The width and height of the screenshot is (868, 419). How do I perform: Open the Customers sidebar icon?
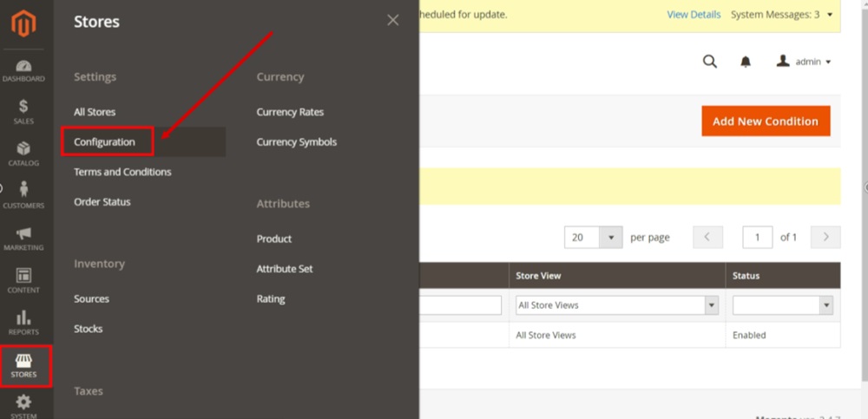[23, 195]
